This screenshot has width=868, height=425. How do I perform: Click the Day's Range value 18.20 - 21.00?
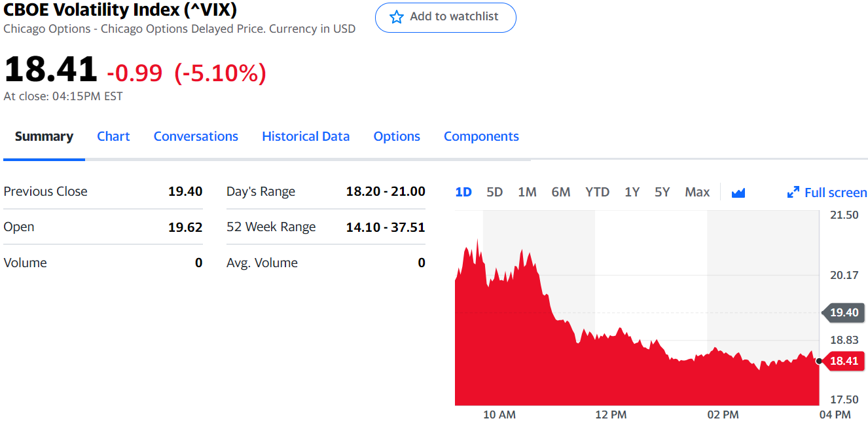(x=386, y=191)
